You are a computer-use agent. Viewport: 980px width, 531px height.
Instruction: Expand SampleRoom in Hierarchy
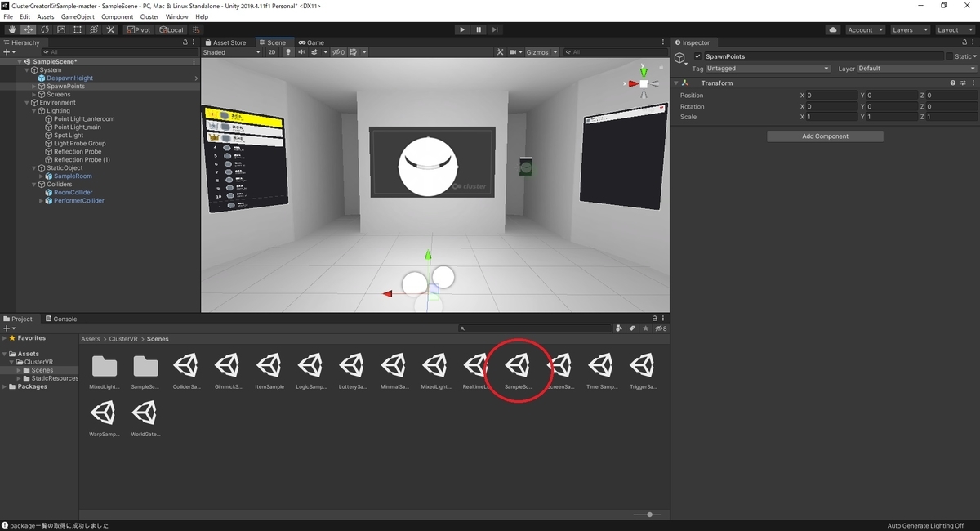pos(42,176)
